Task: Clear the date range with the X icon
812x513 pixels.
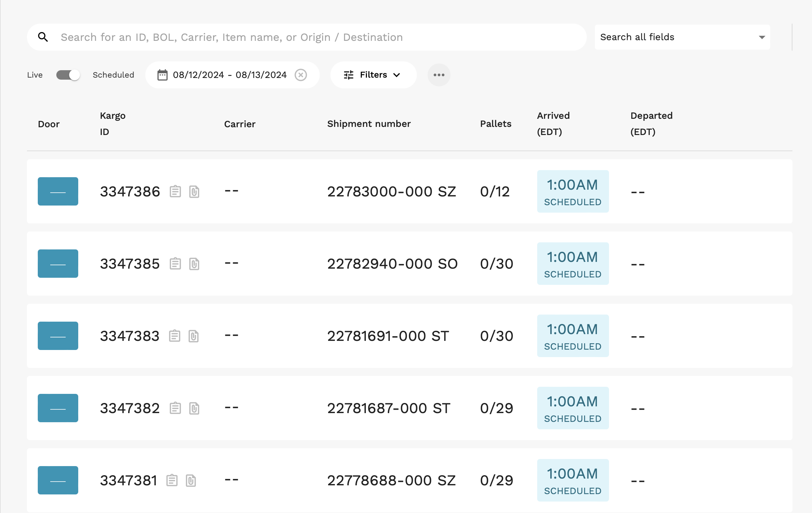Action: [300, 75]
